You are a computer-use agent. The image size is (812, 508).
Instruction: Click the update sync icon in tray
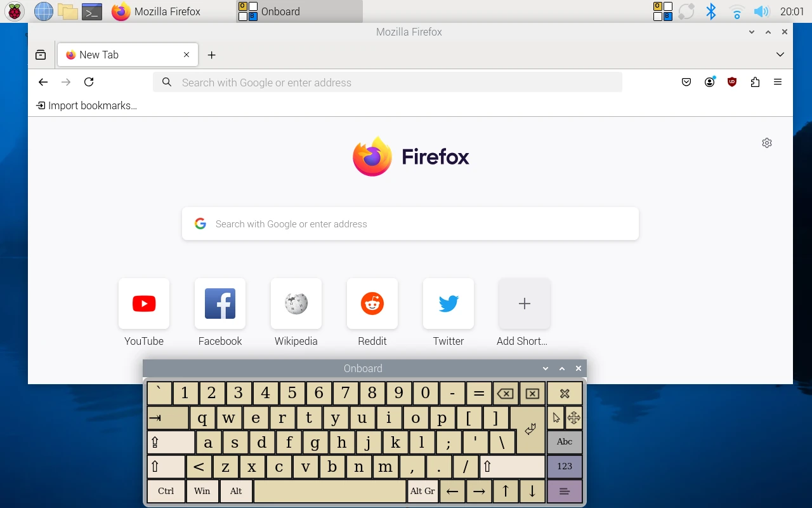686,11
